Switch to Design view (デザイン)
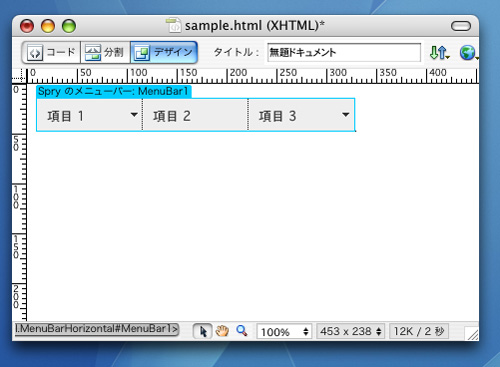500x367 pixels. (164, 52)
